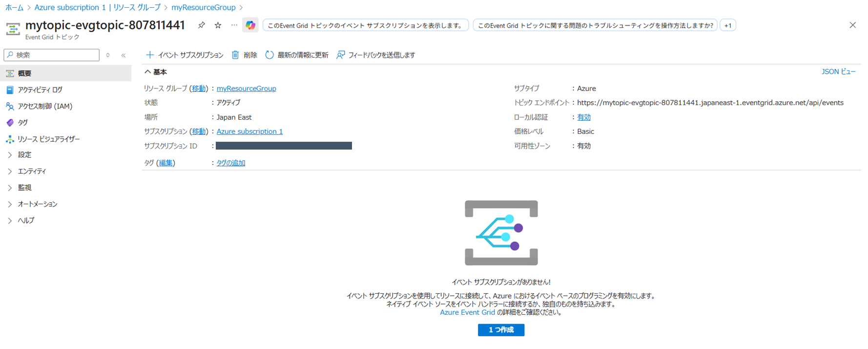This screenshot has height=349, width=868.
Task: Click the refresh icon for 最新の情報に更新
Action: [x=269, y=55]
